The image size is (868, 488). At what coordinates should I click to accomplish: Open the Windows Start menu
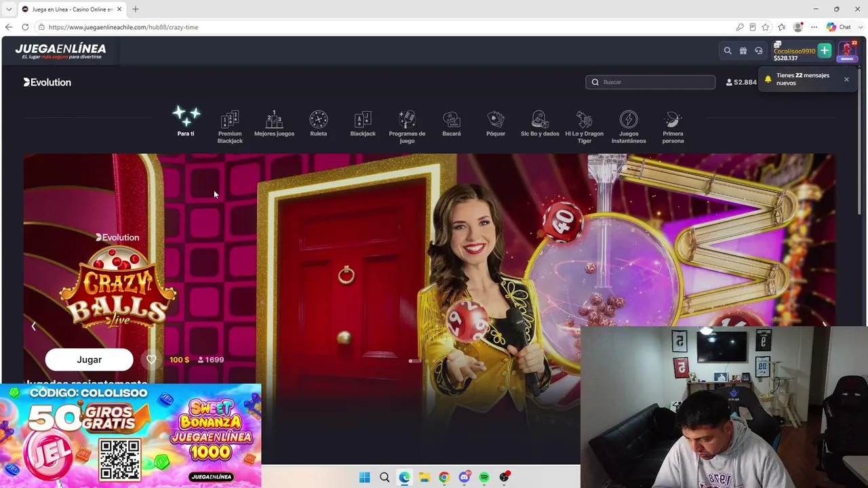tap(364, 477)
